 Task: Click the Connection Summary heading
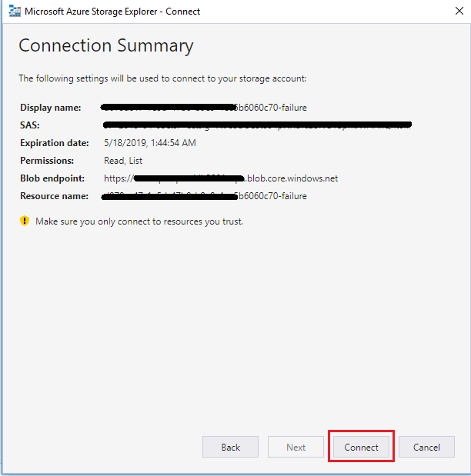coord(106,45)
